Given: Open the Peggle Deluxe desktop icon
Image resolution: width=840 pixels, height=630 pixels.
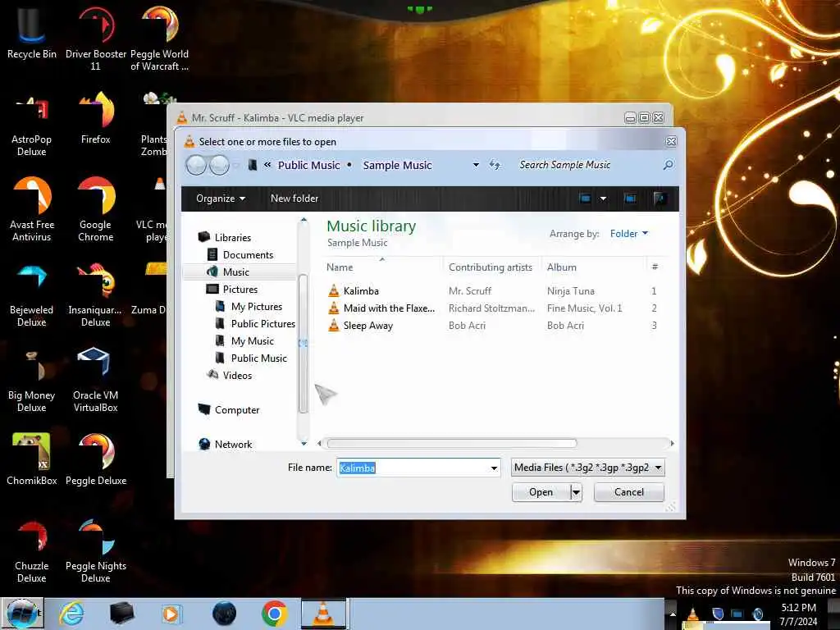Looking at the screenshot, I should [x=96, y=459].
